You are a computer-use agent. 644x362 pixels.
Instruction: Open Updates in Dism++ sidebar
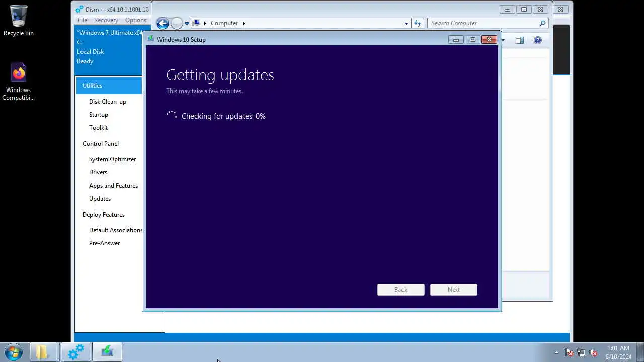pos(100,199)
